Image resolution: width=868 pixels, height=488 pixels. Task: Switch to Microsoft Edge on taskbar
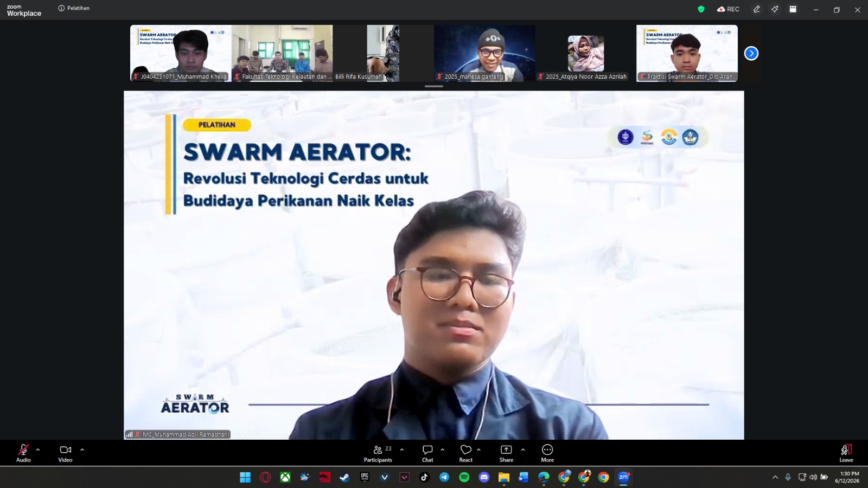point(544,477)
